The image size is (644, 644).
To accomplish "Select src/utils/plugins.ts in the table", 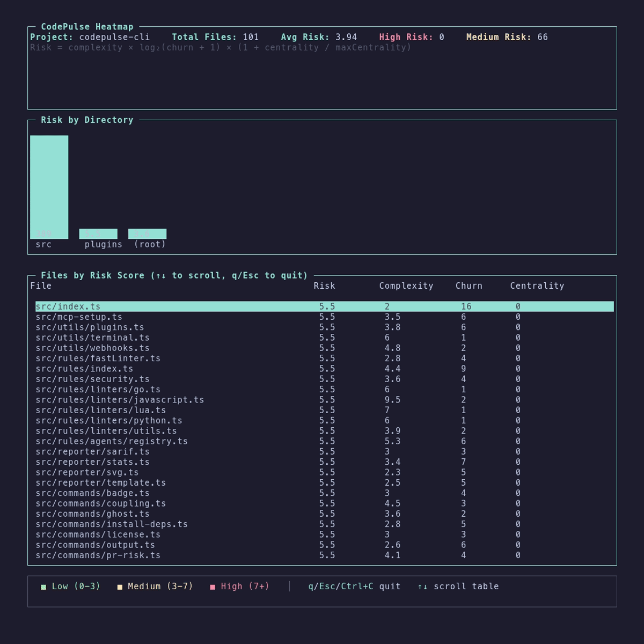I will (x=325, y=327).
